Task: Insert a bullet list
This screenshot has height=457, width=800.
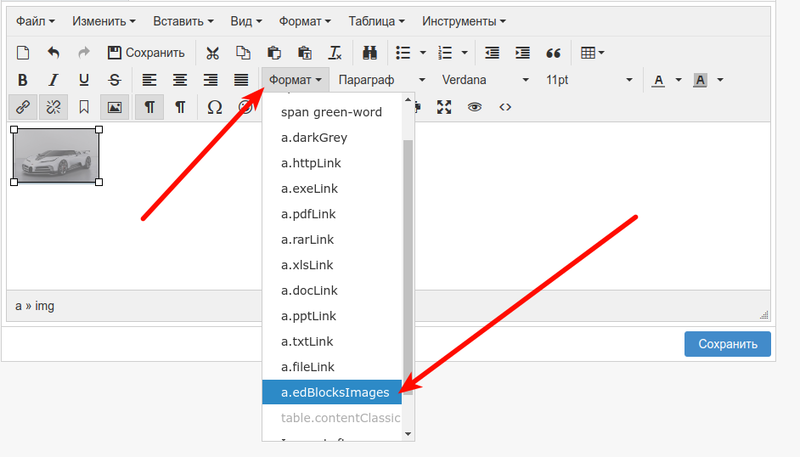Action: [x=403, y=53]
